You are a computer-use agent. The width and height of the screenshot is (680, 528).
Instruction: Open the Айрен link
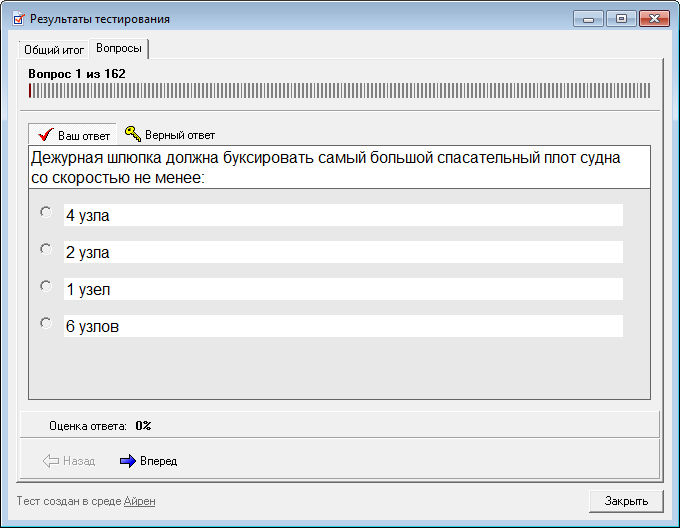[139, 501]
